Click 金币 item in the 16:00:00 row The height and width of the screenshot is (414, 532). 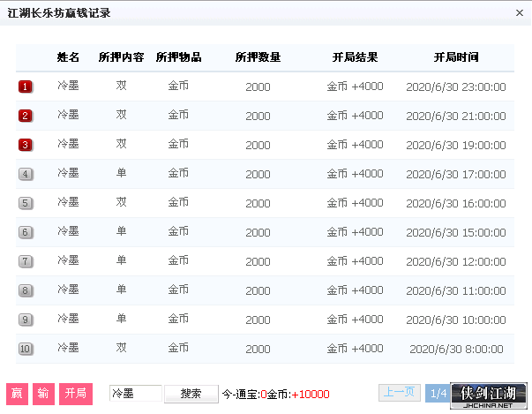(x=178, y=202)
